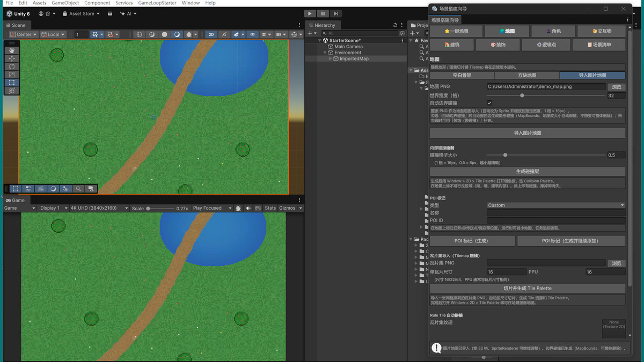644x362 pixels.
Task: Click 切片并生成 Tile Palette button
Action: [x=528, y=288]
